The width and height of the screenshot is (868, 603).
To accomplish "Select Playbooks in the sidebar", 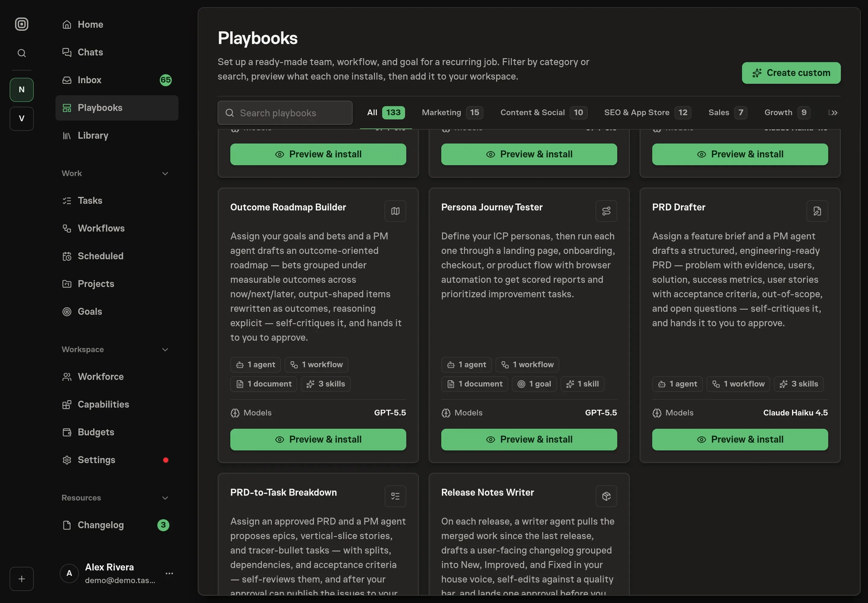I will click(x=117, y=108).
